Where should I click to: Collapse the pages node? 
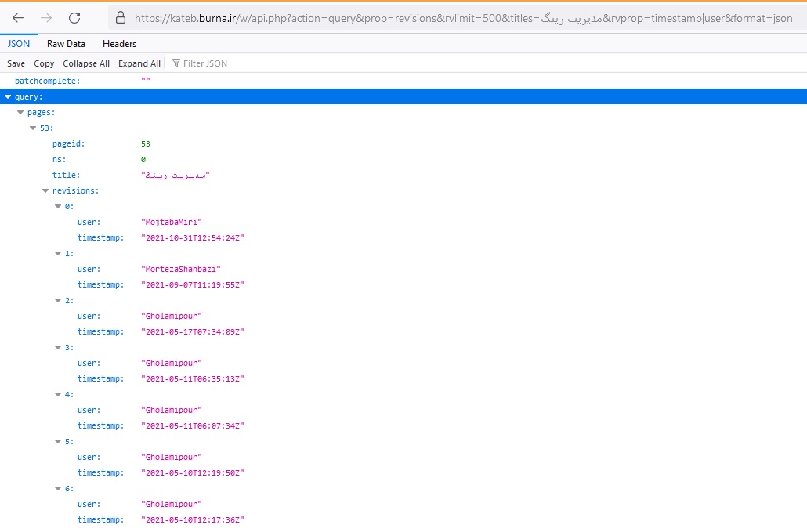[x=20, y=112]
